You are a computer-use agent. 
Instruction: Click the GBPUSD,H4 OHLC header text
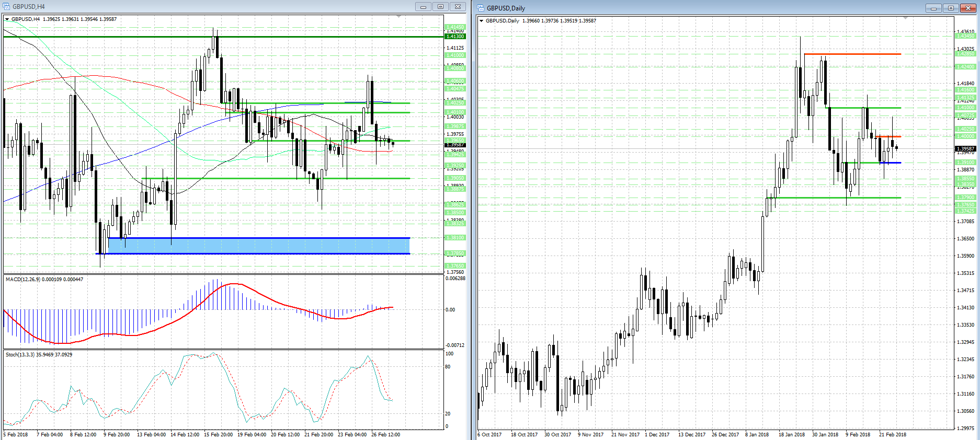64,19
